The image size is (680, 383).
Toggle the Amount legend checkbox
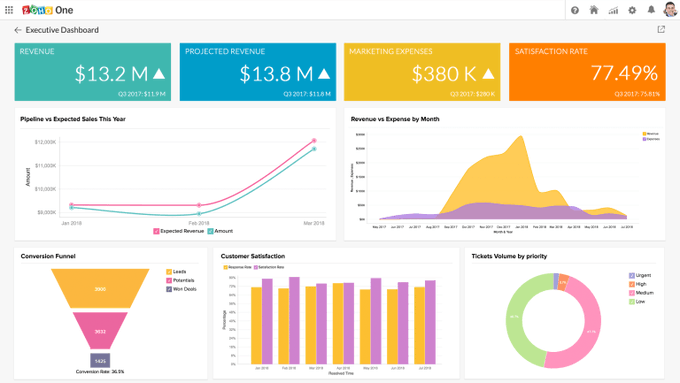210,231
